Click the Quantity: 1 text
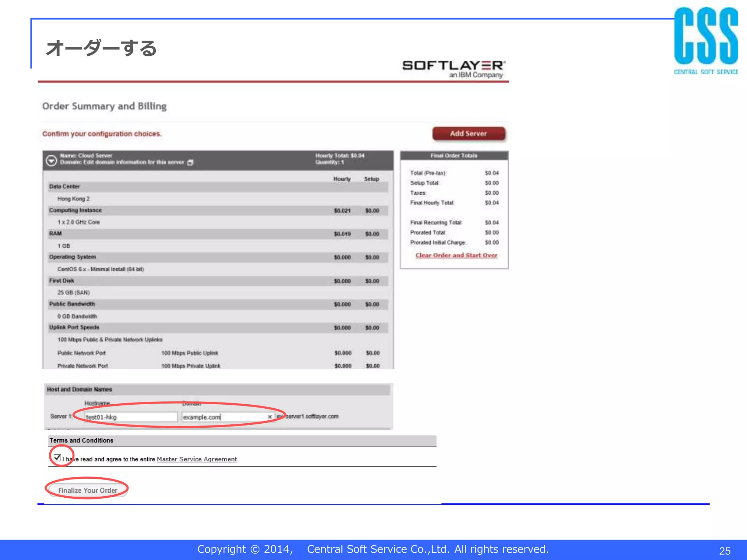747x560 pixels. click(330, 162)
